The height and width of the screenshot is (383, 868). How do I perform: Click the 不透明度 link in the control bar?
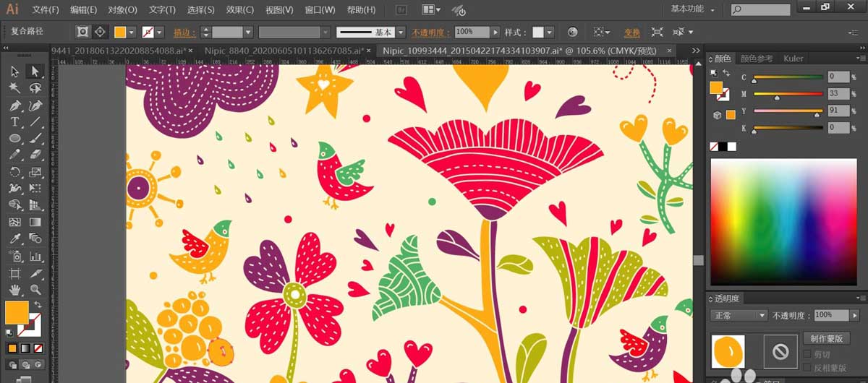(430, 33)
